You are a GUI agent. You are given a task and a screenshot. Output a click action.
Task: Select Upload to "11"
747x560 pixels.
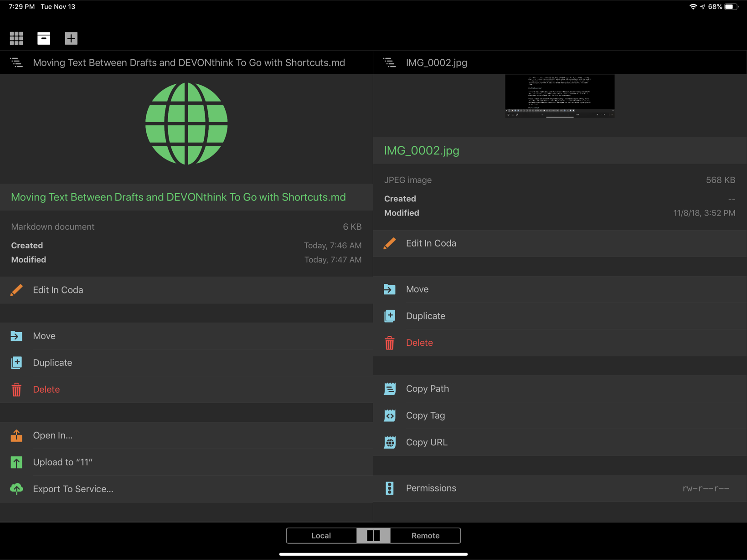[186, 462]
